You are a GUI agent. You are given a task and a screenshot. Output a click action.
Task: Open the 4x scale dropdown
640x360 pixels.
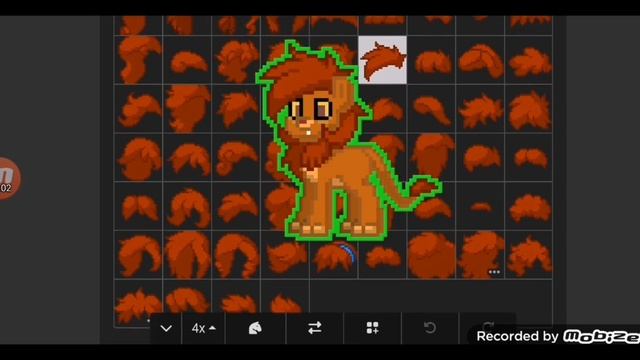tap(203, 328)
